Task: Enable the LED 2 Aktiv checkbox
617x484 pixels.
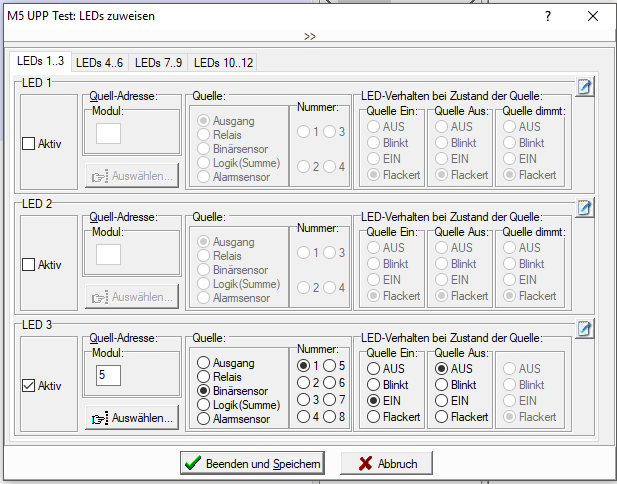Action: (28, 265)
